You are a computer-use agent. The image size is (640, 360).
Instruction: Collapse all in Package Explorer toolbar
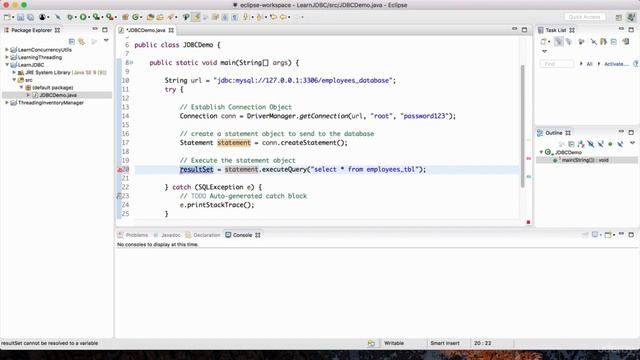click(72, 42)
